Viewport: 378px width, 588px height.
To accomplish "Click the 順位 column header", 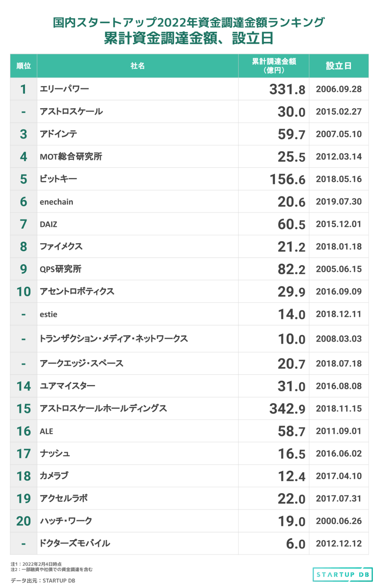I will (x=24, y=66).
